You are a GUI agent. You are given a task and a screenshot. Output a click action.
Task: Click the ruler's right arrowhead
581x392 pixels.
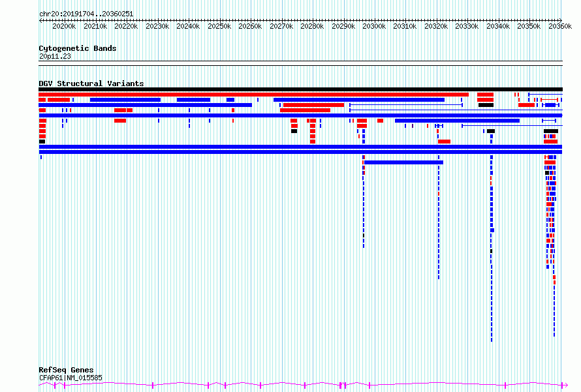[x=561, y=20]
